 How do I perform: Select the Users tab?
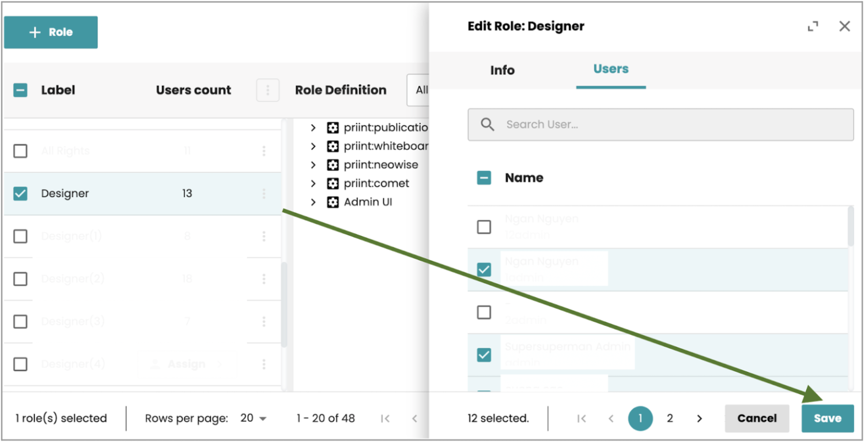[610, 69]
